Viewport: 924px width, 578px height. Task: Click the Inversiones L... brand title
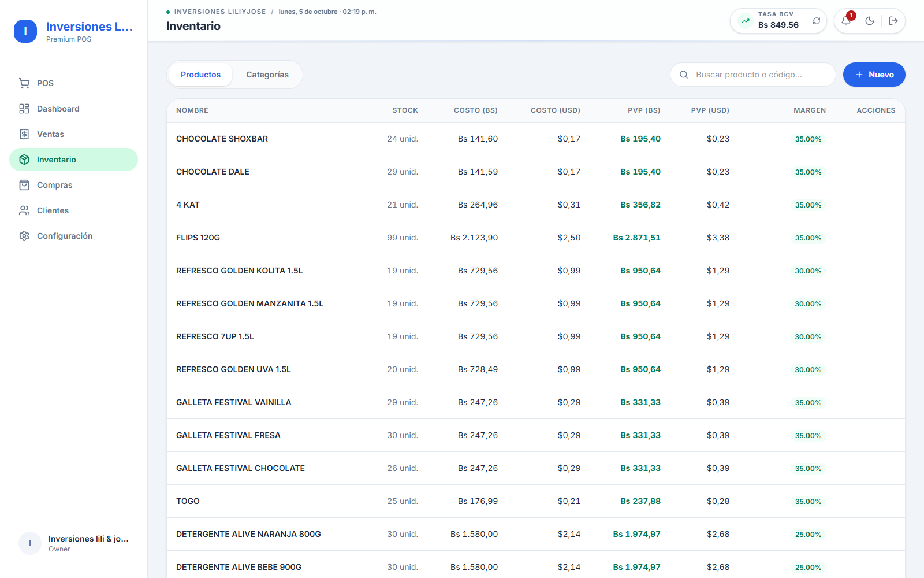coord(90,27)
